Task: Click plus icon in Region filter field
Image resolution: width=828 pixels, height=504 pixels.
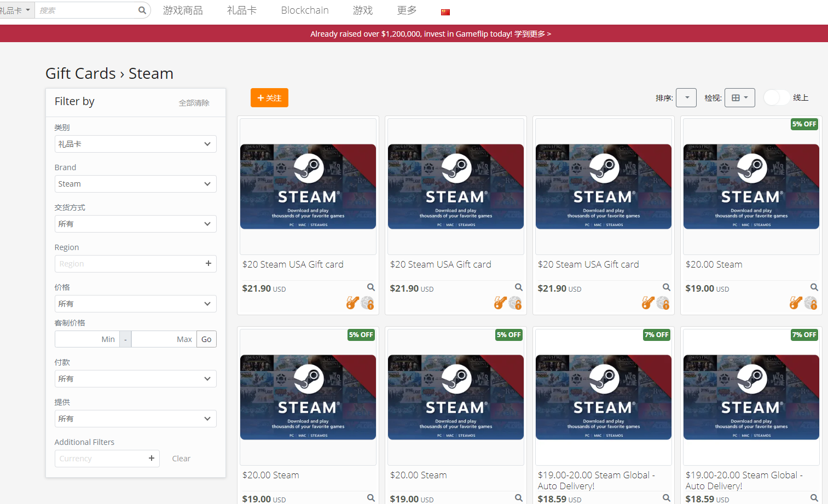Action: [208, 264]
